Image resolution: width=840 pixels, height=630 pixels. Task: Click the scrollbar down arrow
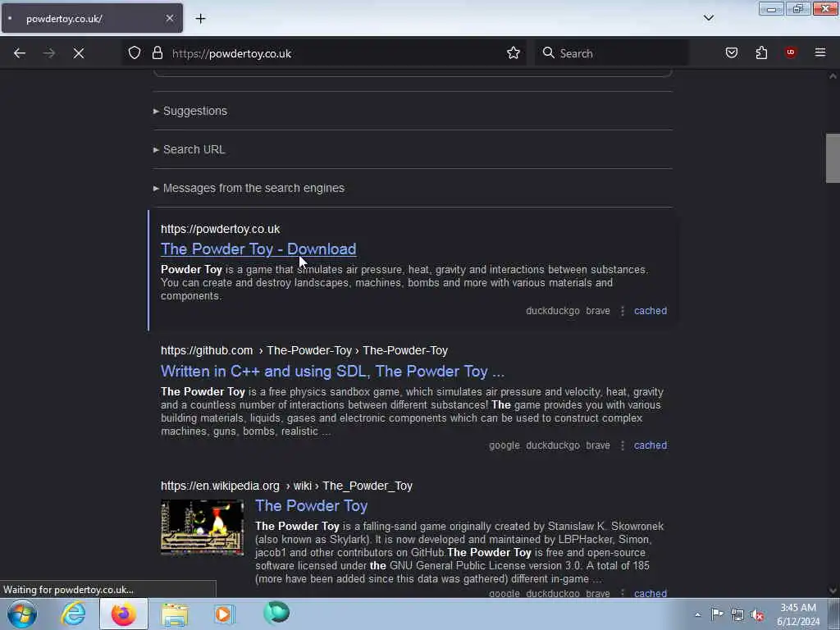pos(833,591)
